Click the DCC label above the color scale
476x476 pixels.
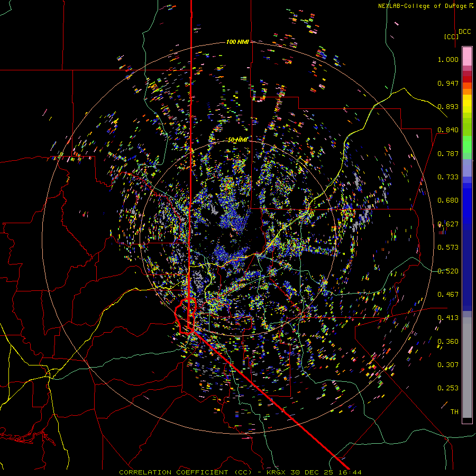(x=465, y=32)
